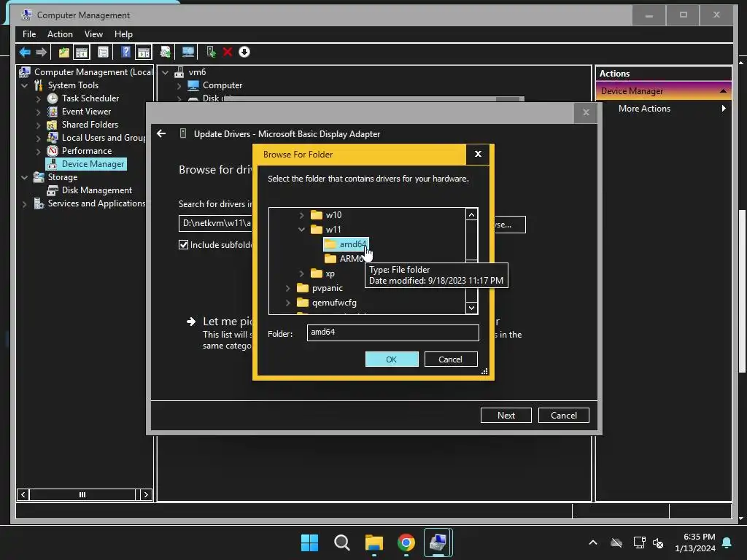Expand the Computer device category

click(x=179, y=86)
